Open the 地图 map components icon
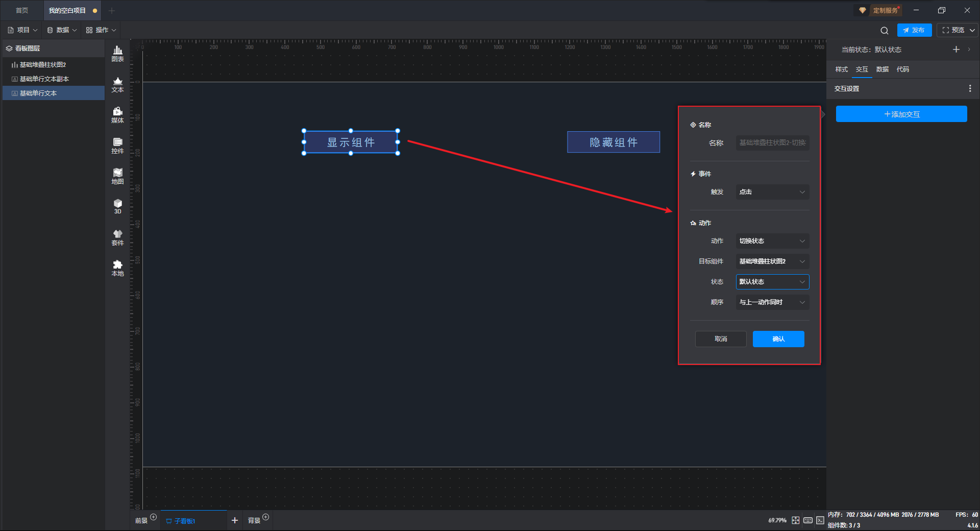Image resolution: width=980 pixels, height=531 pixels. point(117,176)
